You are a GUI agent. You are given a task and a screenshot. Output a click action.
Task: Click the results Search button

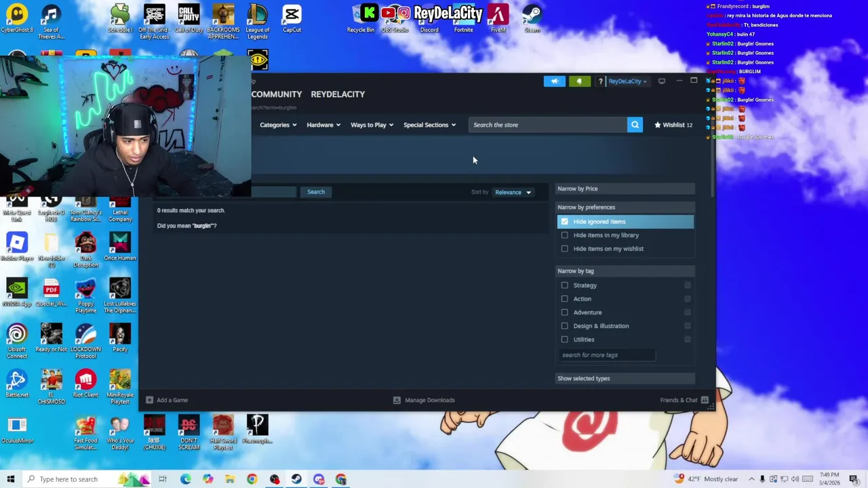pyautogui.click(x=316, y=192)
